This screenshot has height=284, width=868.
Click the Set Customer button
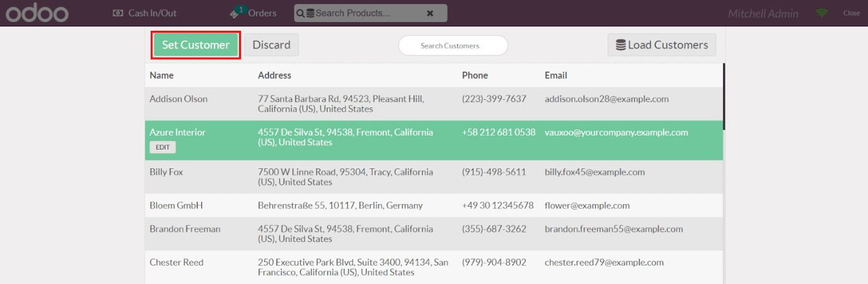point(196,45)
